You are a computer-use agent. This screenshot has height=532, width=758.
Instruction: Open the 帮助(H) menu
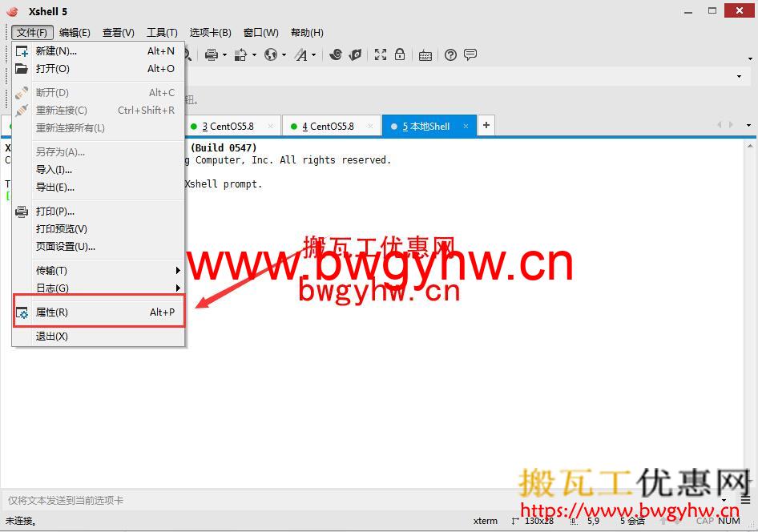tap(307, 33)
